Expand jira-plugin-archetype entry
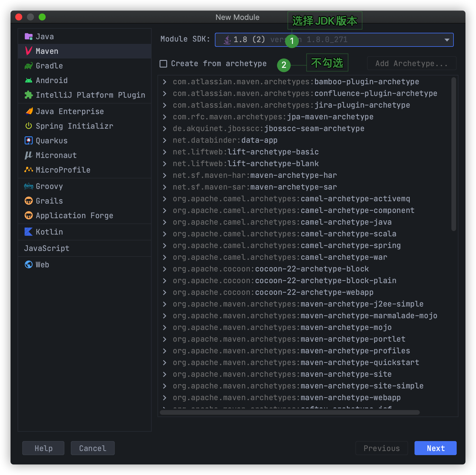Viewport: 476px width, 475px height. pos(165,105)
